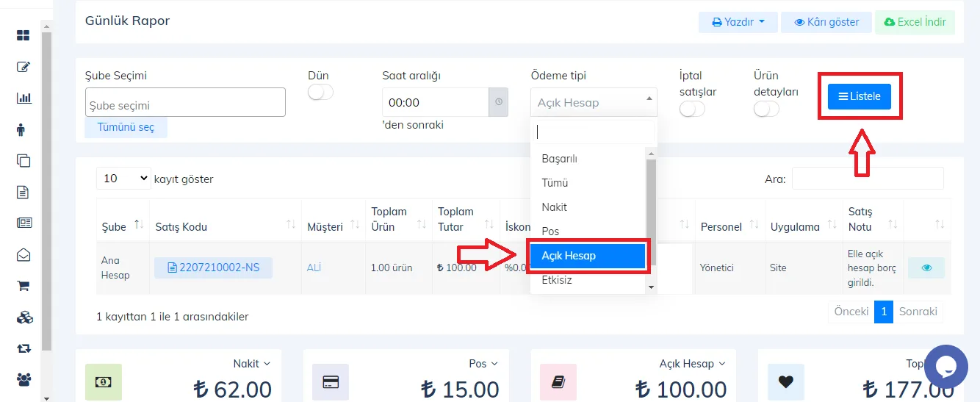Viewport: 980px width, 402px height.
Task: Open customer ALİ link
Action: coord(314,268)
